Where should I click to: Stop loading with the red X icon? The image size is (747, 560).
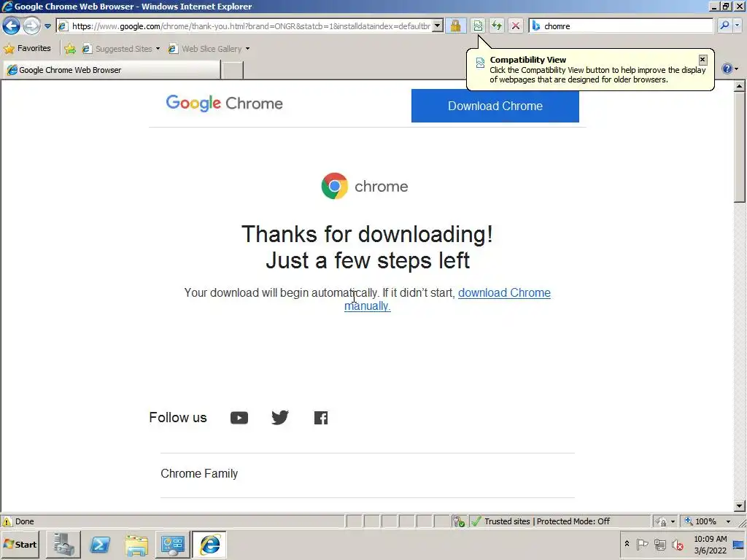tap(516, 26)
